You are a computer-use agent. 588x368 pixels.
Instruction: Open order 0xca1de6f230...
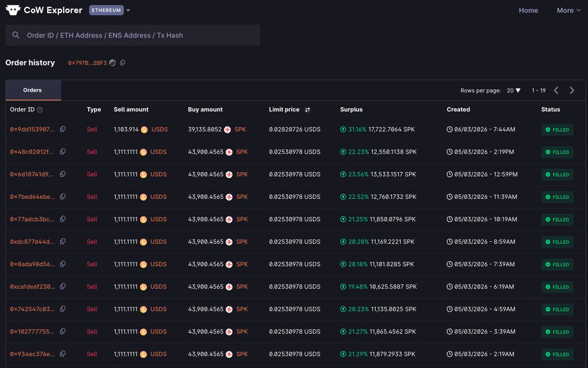click(32, 287)
